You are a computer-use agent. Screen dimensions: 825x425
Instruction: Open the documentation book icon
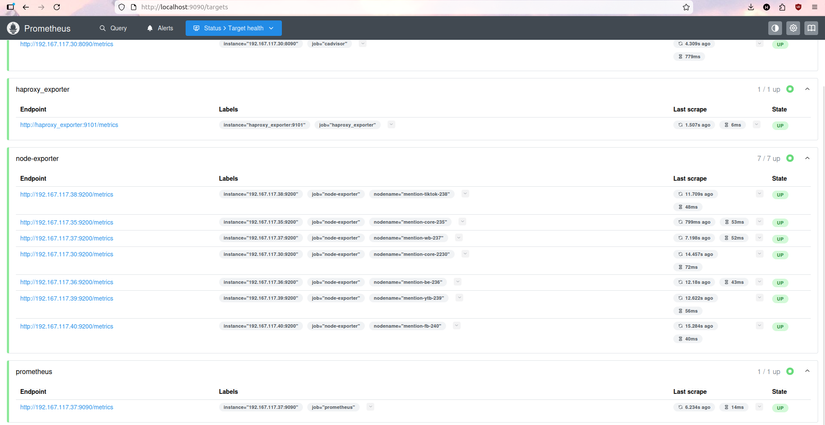(x=811, y=28)
